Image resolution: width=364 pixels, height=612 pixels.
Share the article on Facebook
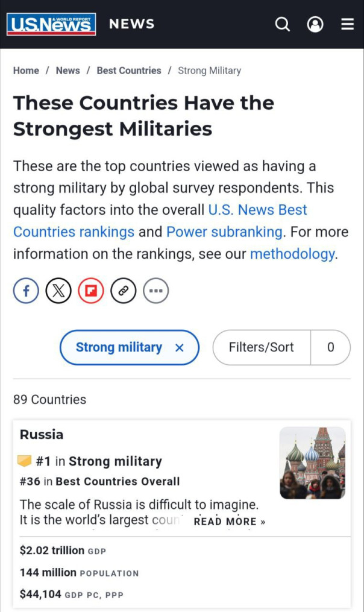click(x=26, y=291)
